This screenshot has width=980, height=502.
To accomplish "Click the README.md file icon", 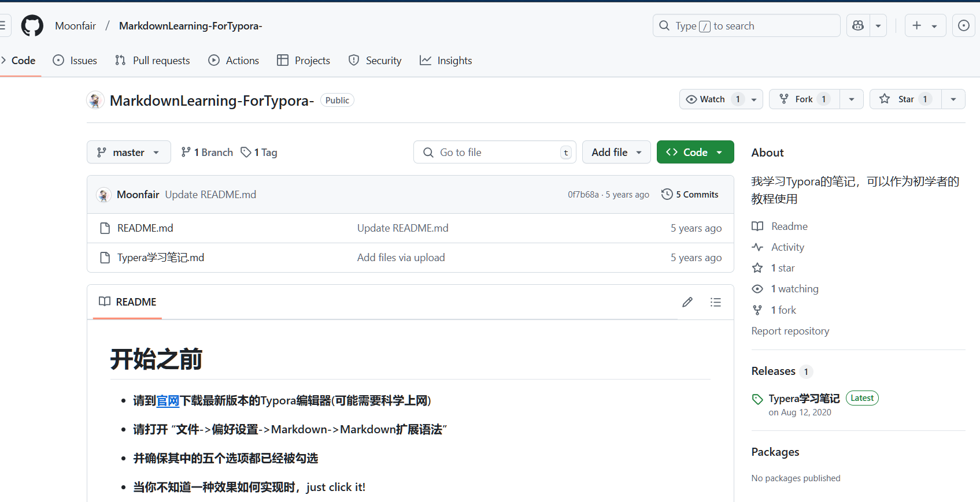I will [105, 228].
